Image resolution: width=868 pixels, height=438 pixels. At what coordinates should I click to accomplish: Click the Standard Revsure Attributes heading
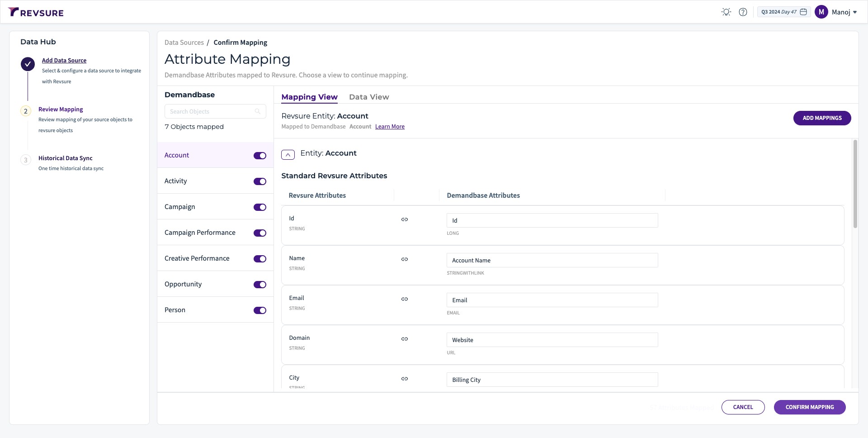(334, 176)
